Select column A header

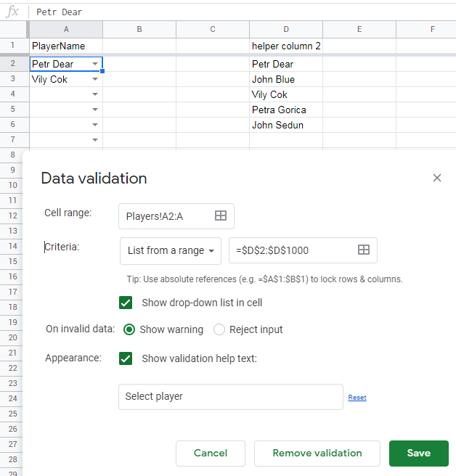click(66, 29)
